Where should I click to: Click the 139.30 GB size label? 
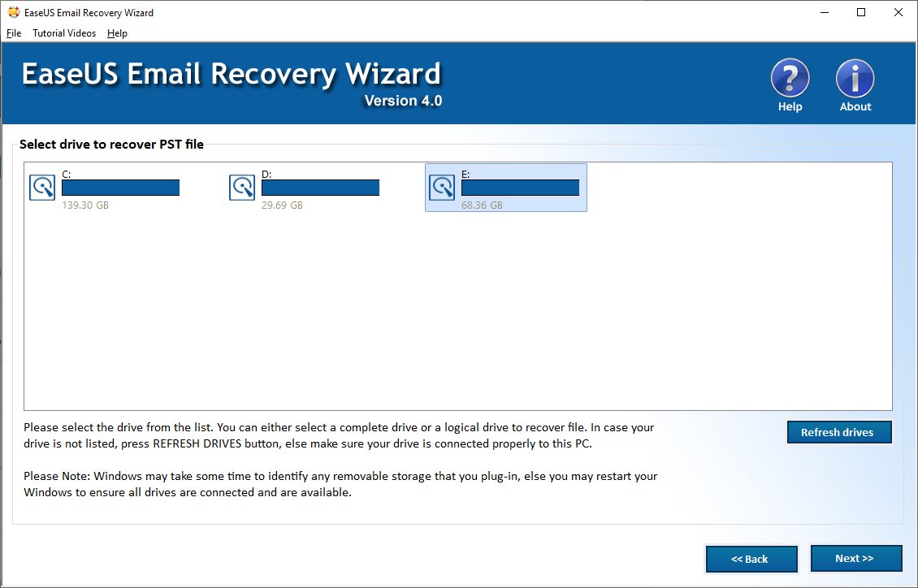point(85,205)
